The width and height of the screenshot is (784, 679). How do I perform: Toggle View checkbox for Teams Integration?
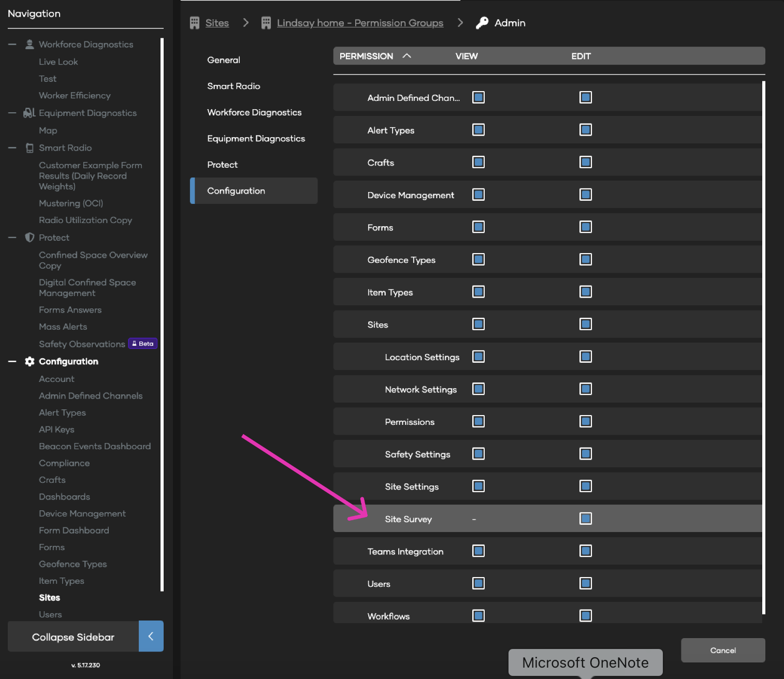(478, 551)
